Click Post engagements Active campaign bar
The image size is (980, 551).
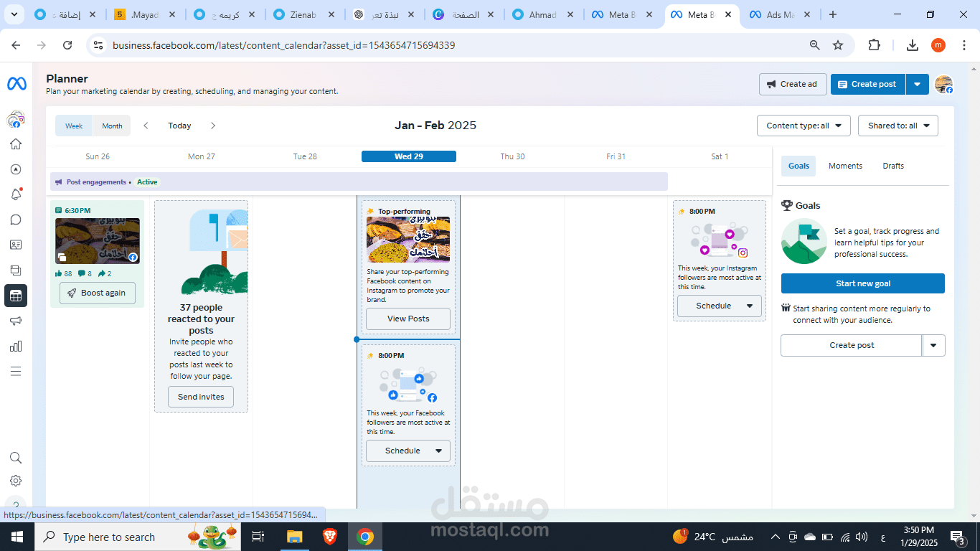[359, 182]
